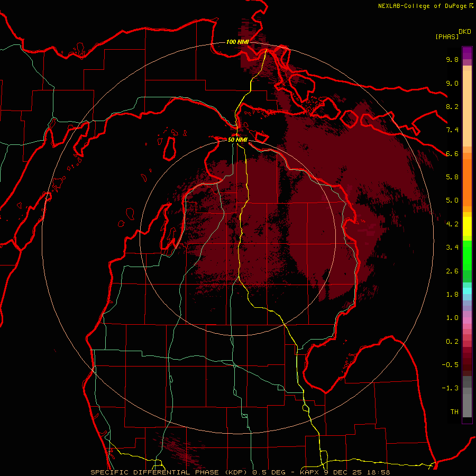476x476 pixels.
Task: Pick the light peach color bar segment
Action: point(467,108)
